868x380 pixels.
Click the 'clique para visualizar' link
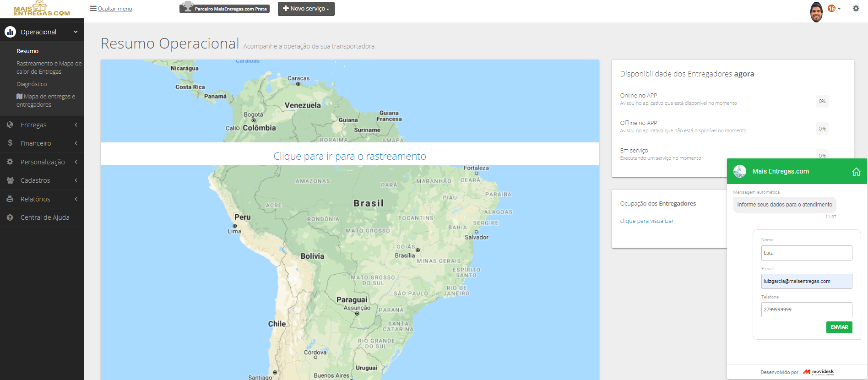coord(647,221)
